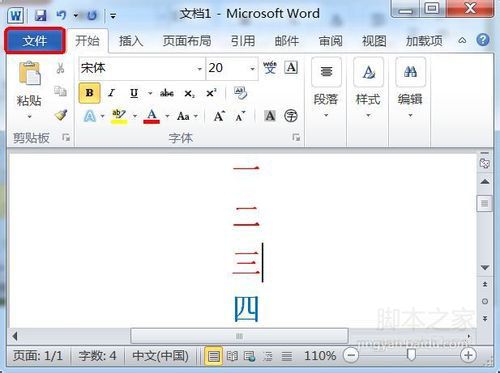Open the 页面布局 (Page Layout) tab
This screenshot has width=500, height=373.
coord(187,41)
